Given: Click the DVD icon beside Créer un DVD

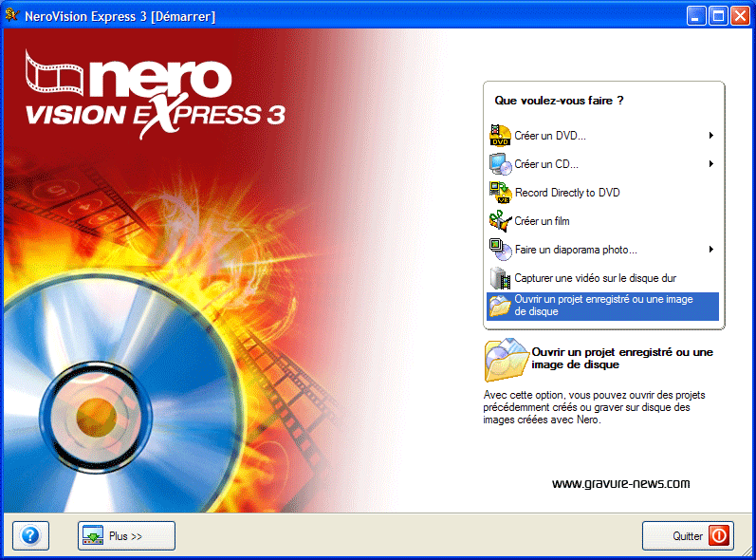Looking at the screenshot, I should (500, 136).
